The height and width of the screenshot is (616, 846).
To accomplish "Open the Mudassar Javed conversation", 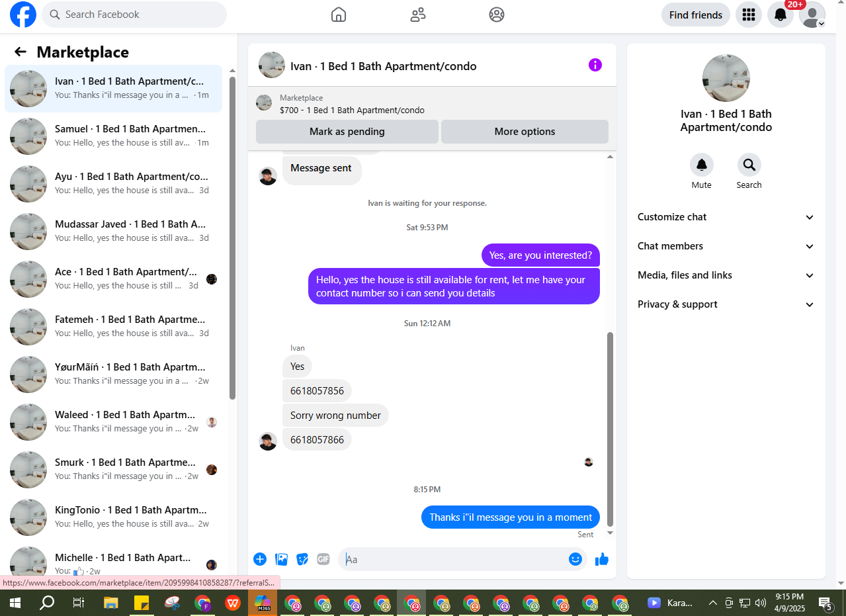I will pyautogui.click(x=113, y=232).
